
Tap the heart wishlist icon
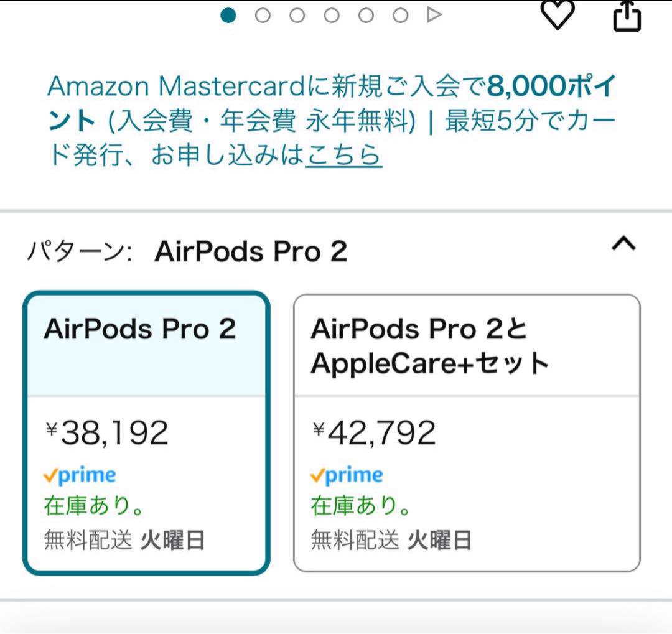(x=557, y=14)
